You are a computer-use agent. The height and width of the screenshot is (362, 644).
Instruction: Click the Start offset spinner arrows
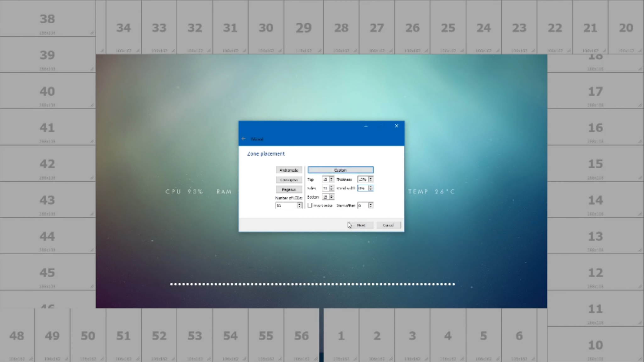371,206
